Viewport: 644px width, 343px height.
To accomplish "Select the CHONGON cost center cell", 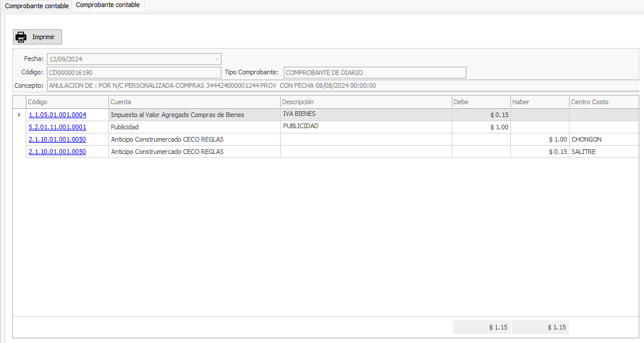I will 604,139.
